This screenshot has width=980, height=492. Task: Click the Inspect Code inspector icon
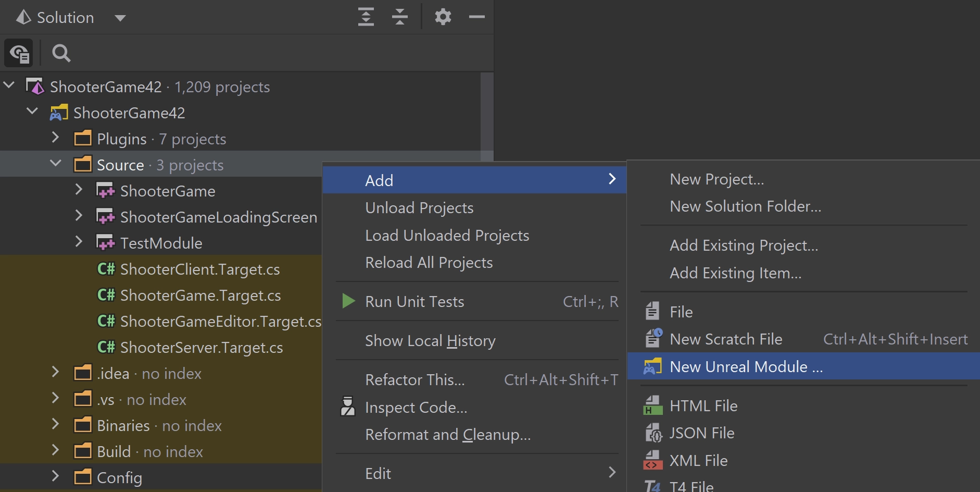pos(348,407)
